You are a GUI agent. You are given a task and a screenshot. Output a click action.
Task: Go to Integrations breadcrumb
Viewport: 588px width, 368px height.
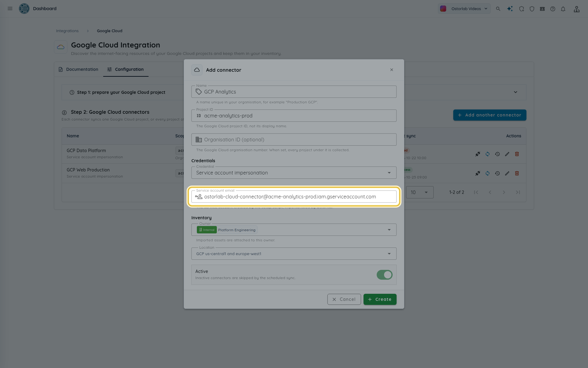click(x=67, y=31)
